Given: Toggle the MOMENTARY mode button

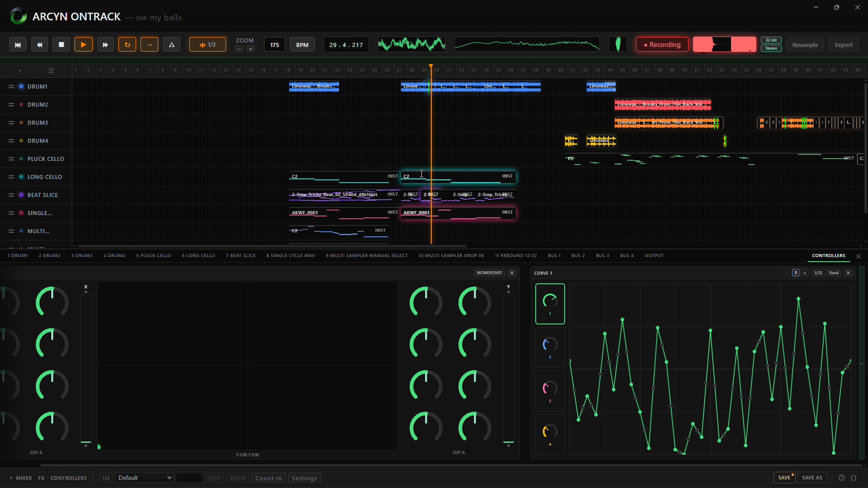Looking at the screenshot, I should [x=489, y=273].
